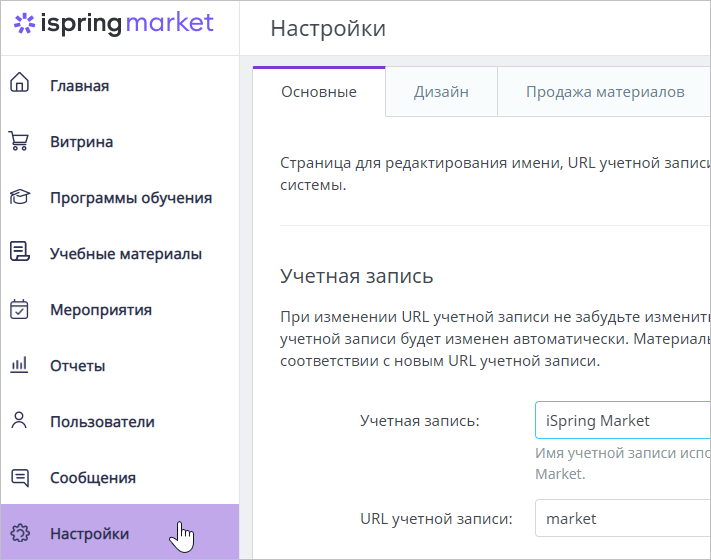Click the document icon for Учебные материалы
Image resolution: width=711 pixels, height=560 pixels.
[19, 251]
